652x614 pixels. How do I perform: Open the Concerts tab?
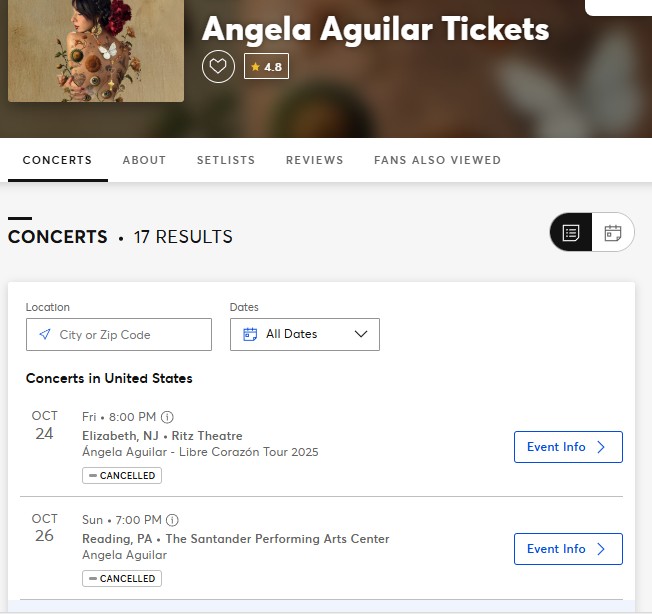(57, 160)
